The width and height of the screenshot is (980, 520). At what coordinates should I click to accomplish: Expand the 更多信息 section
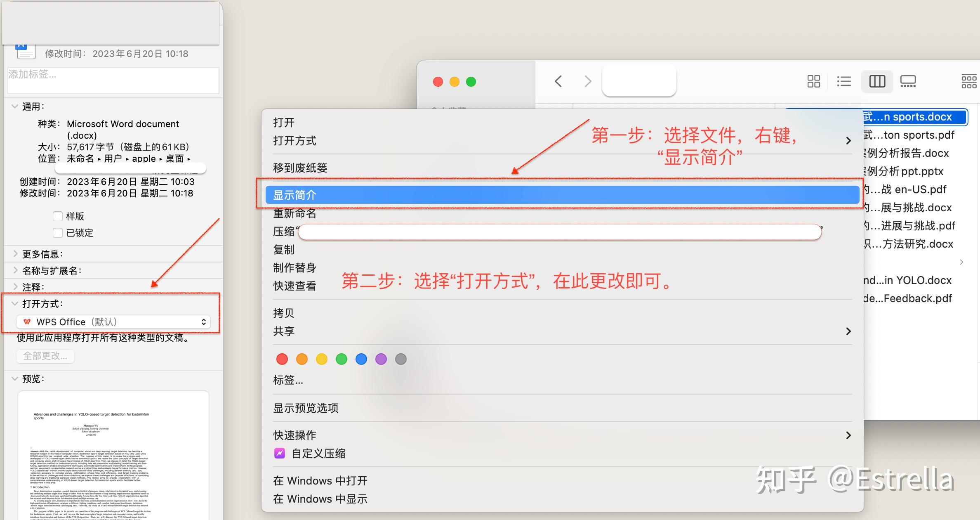coord(15,254)
